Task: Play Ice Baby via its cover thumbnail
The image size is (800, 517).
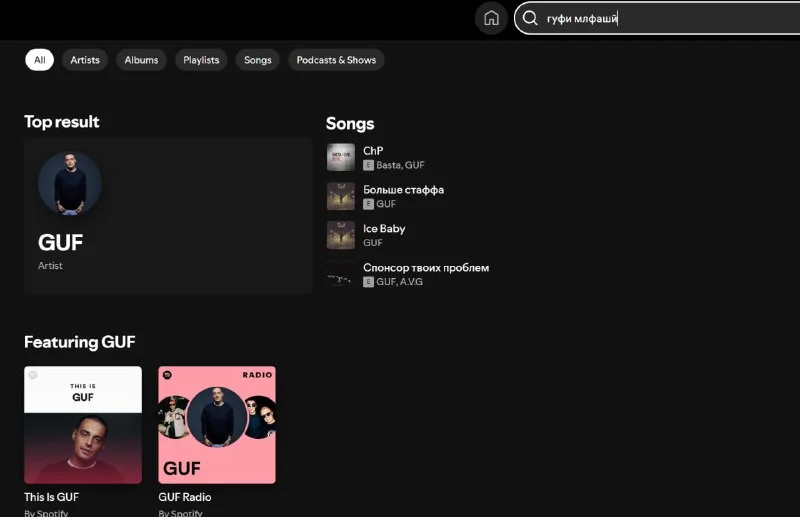Action: [x=341, y=235]
